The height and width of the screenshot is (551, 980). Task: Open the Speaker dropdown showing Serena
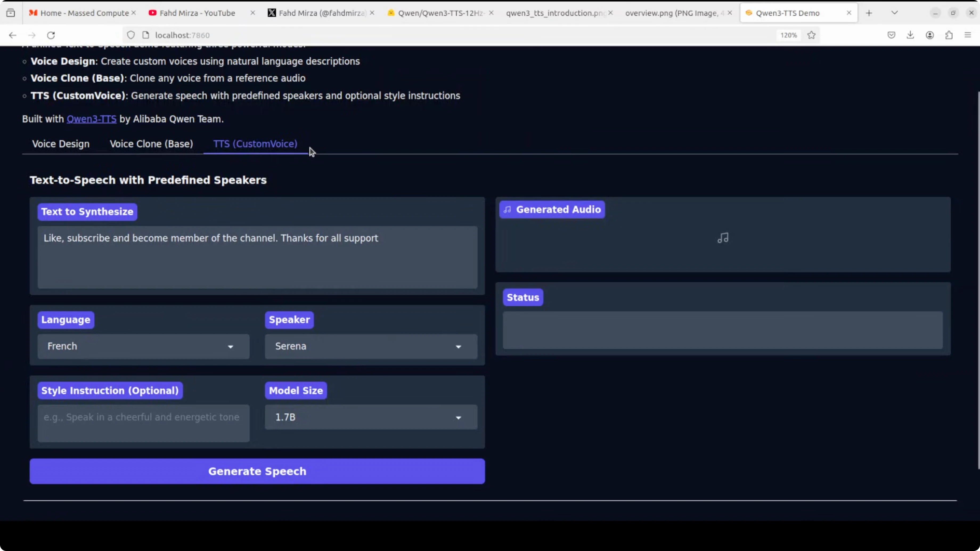(x=371, y=346)
